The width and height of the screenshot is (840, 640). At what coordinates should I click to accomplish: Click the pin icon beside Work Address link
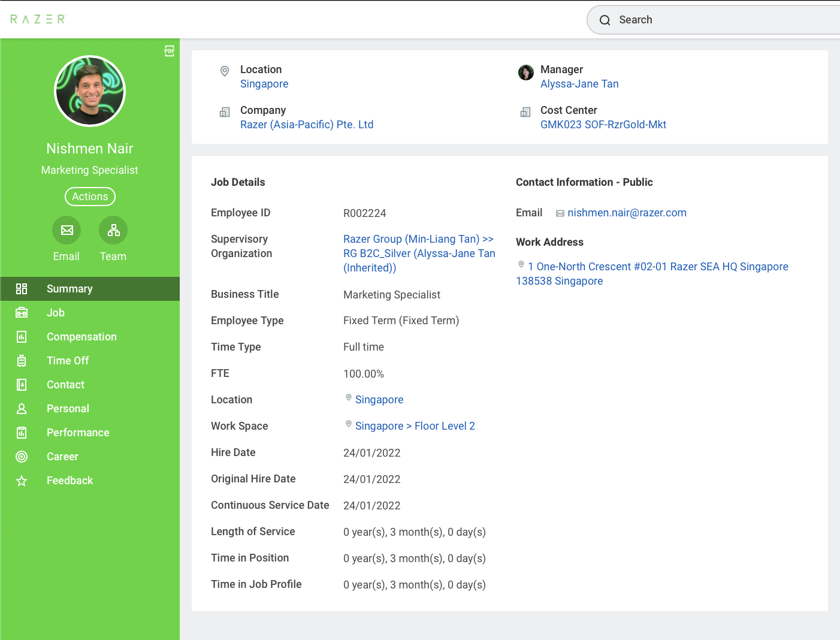(521, 264)
